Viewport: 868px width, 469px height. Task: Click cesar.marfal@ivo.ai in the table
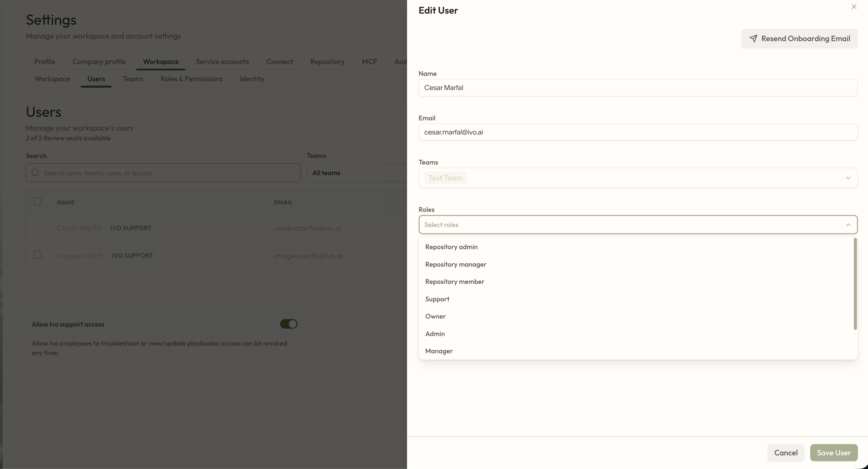[x=307, y=228]
